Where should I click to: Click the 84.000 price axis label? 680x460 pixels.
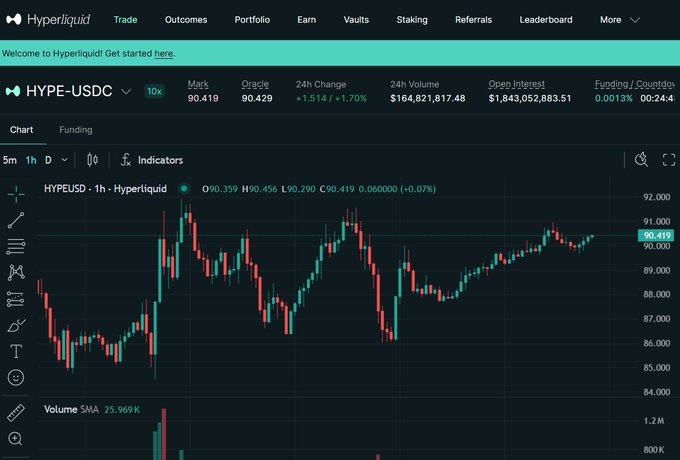[x=657, y=392]
